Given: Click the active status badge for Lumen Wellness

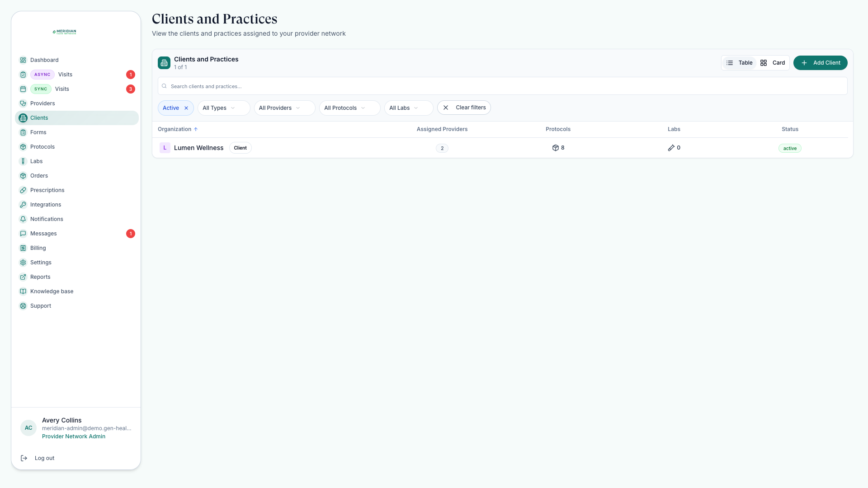Looking at the screenshot, I should point(790,148).
